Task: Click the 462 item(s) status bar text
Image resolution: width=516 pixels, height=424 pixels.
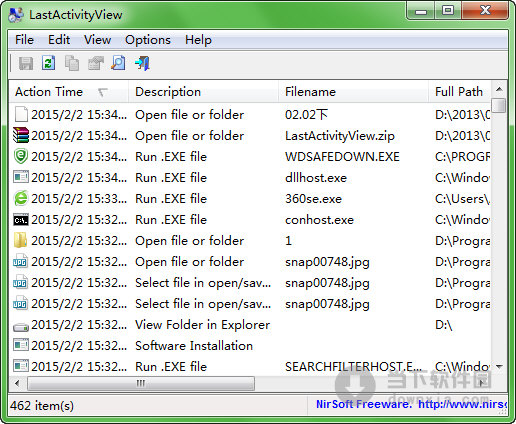Action: (x=42, y=405)
